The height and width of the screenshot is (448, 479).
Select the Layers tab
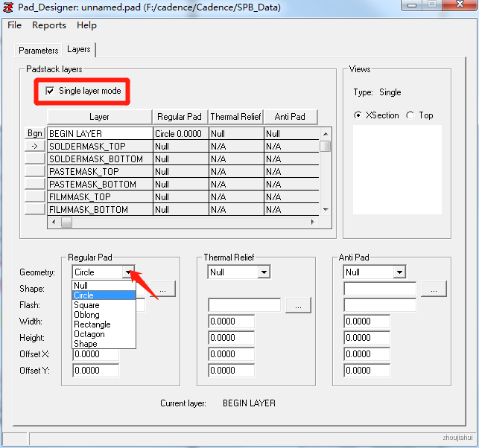point(79,49)
